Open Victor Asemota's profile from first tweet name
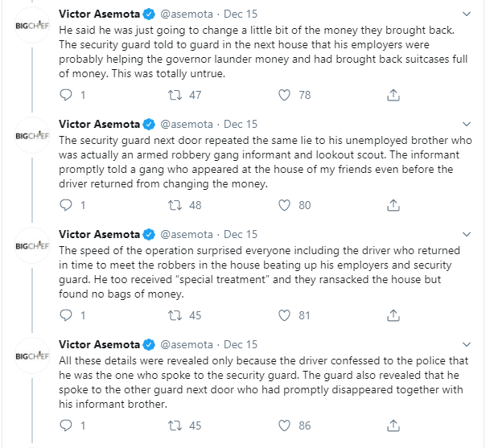This screenshot has height=448, width=494. (x=98, y=14)
